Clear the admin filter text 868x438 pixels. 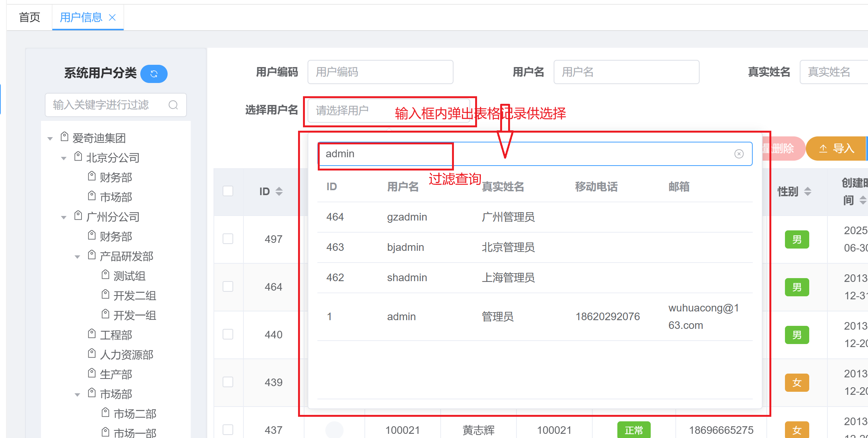click(739, 153)
